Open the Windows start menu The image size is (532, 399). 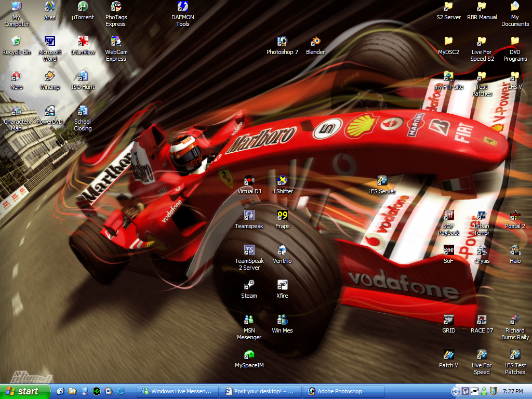click(24, 391)
